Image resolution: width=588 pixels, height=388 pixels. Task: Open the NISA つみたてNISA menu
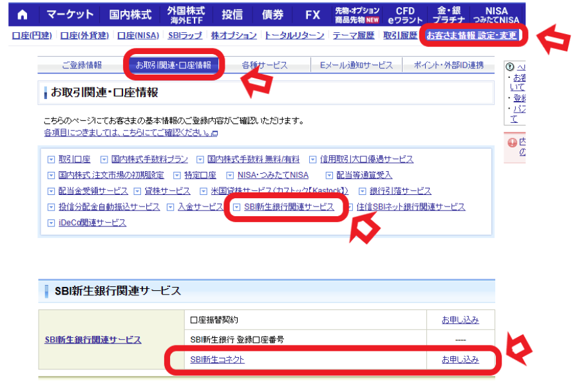[x=496, y=15]
